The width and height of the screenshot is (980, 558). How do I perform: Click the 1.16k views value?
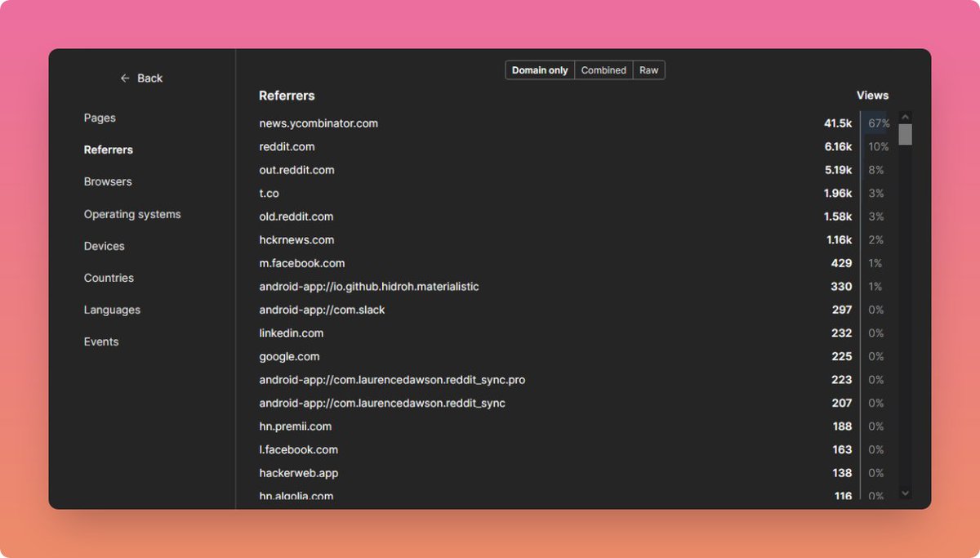(840, 240)
